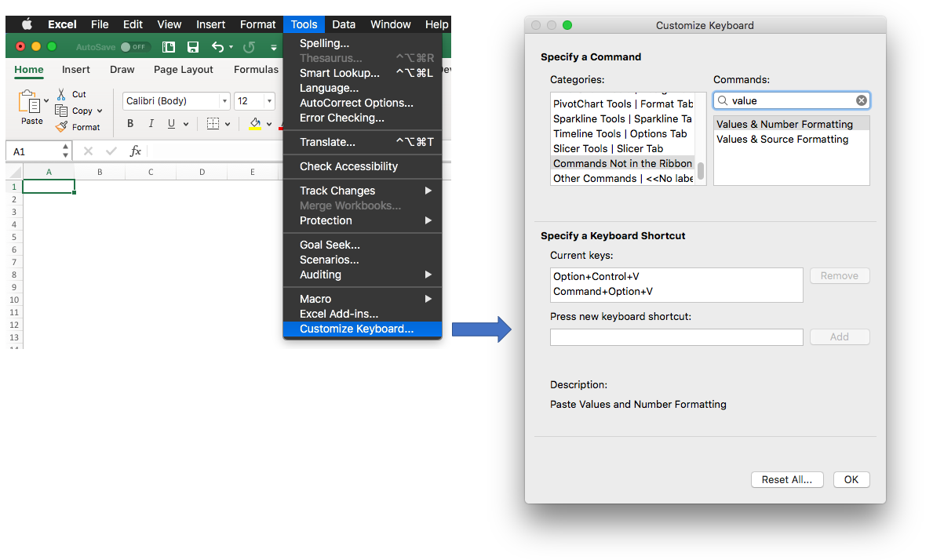The image size is (933, 560).
Task: Select Values & Source Formatting command
Action: point(792,139)
